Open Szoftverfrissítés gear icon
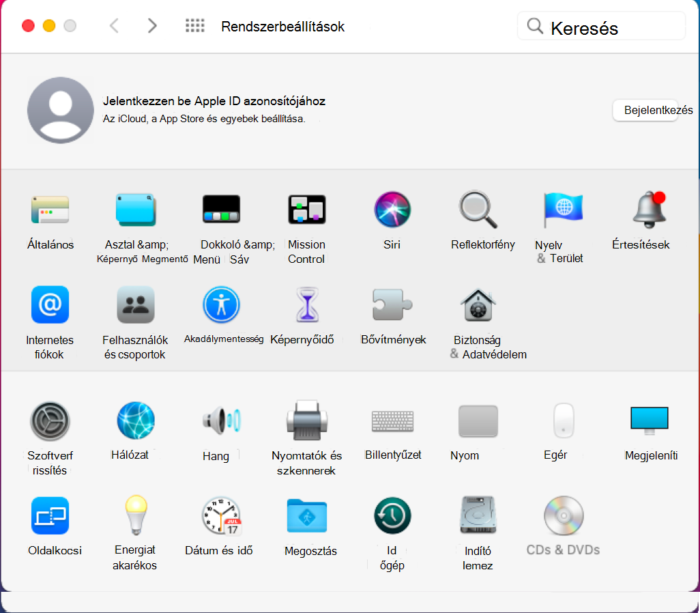Image resolution: width=700 pixels, height=613 pixels. pos(50,421)
